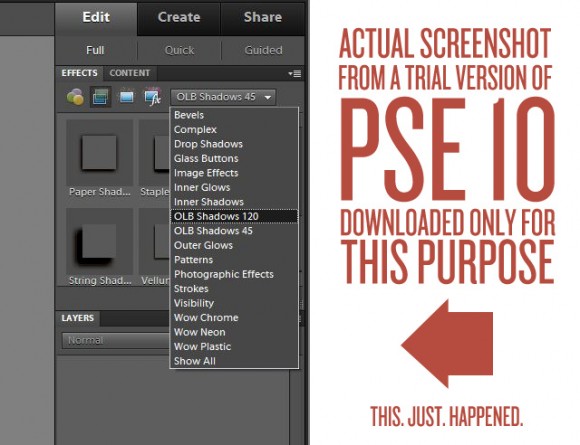Apply the Vellum style thumbnail

point(154,242)
